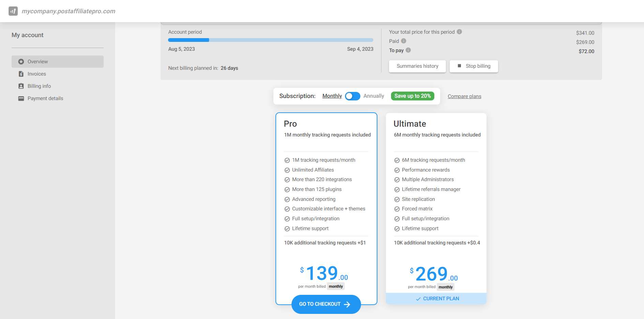Select the Pro plan card title

point(290,124)
